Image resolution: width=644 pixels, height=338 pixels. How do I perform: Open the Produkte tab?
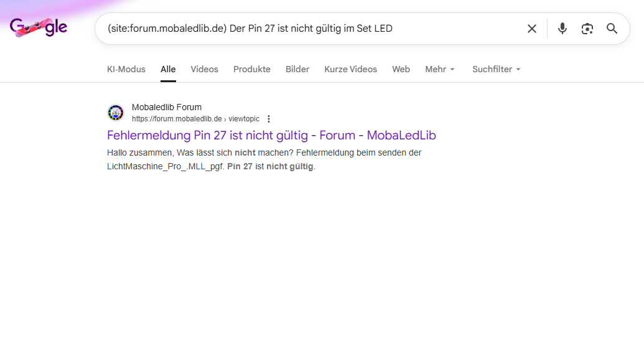pyautogui.click(x=251, y=69)
